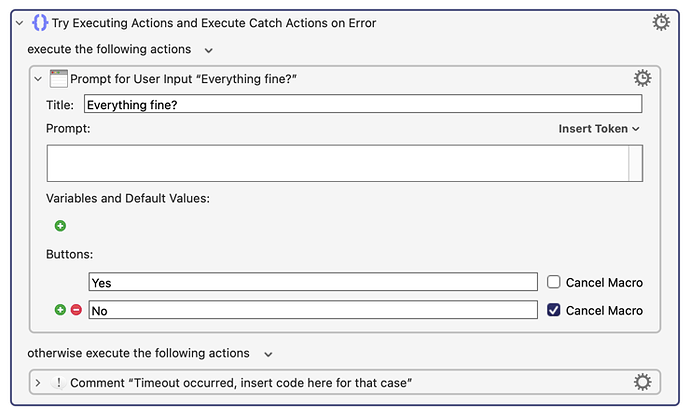Add a button using green plus beside No

point(60,310)
